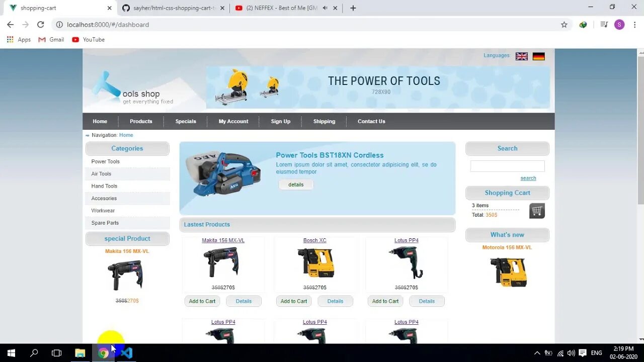The image size is (644, 362).
Task: Open the notifications action center icon
Action: pyautogui.click(x=583, y=353)
